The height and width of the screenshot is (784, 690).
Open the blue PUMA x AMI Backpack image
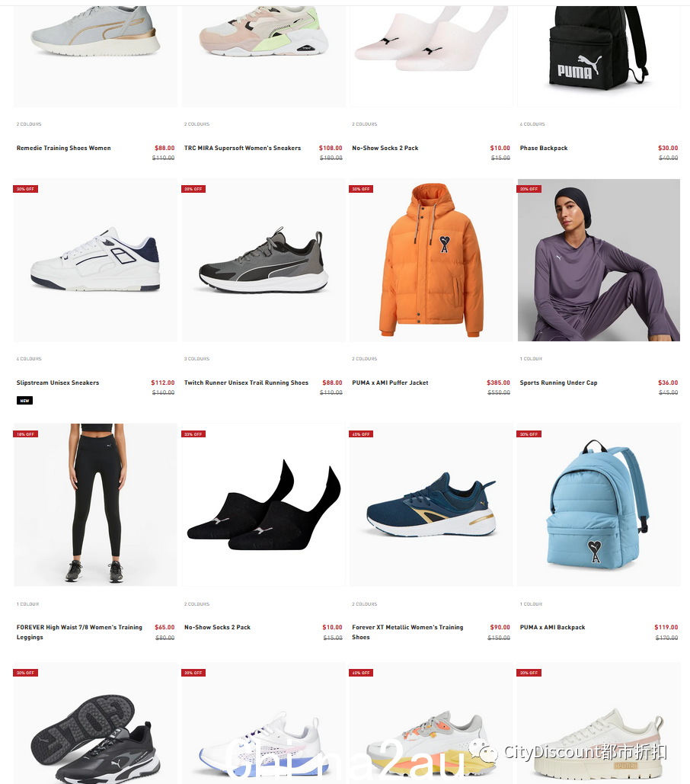click(x=599, y=504)
